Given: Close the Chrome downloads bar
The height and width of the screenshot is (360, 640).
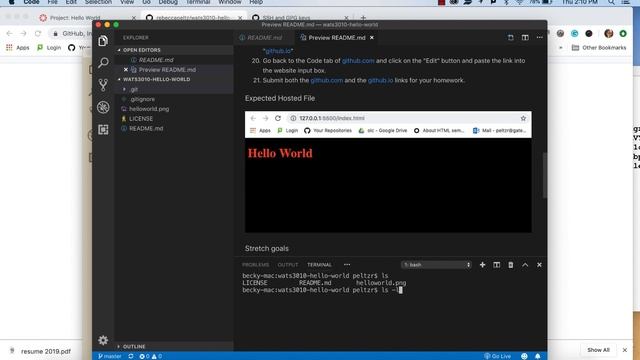Looking at the screenshot, I should click(624, 350).
